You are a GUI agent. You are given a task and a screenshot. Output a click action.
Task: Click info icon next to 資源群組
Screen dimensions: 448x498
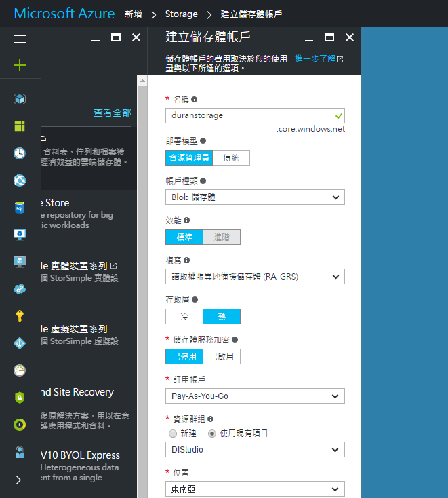click(x=210, y=419)
